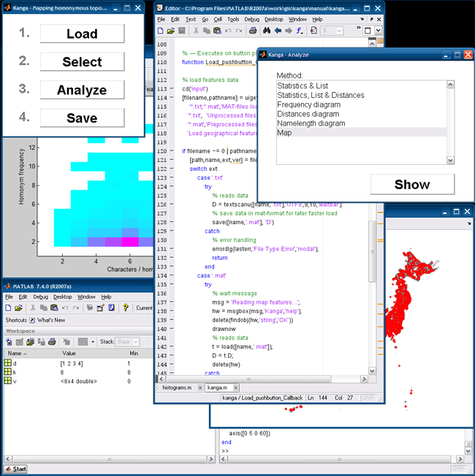Click the MATLAB Start button
Viewport: 475px width, 476px height.
[x=16, y=469]
